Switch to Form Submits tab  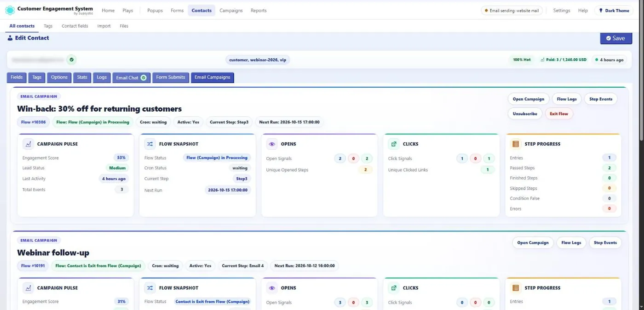pyautogui.click(x=171, y=78)
